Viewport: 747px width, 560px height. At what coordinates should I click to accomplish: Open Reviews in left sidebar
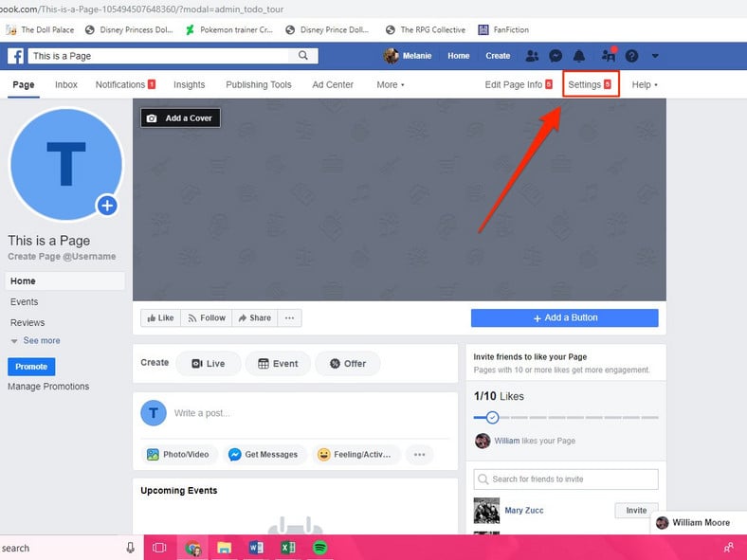click(27, 323)
